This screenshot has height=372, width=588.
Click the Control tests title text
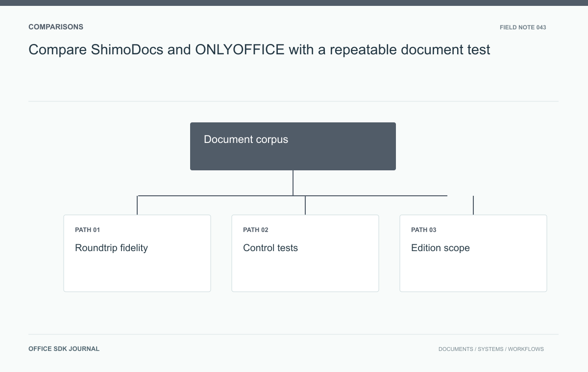[270, 248]
